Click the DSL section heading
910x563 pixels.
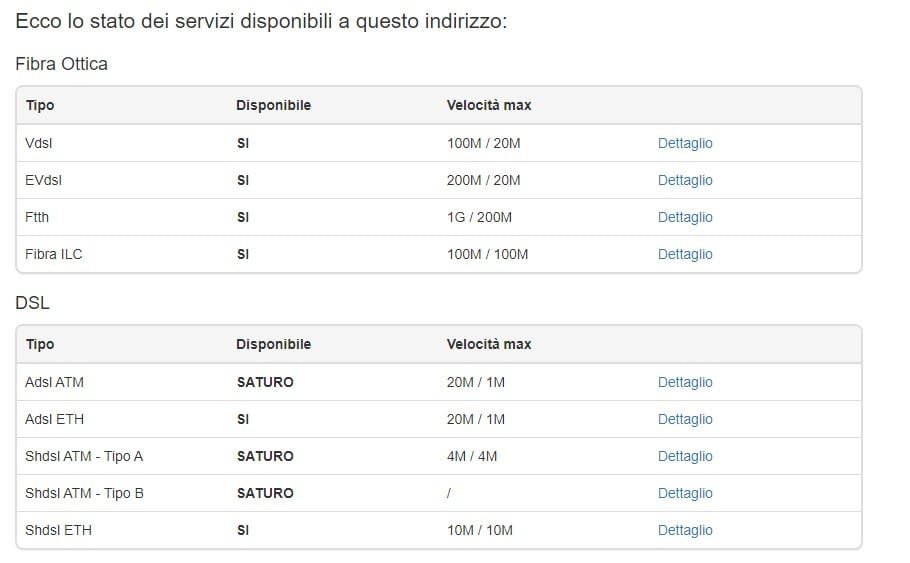(x=33, y=302)
